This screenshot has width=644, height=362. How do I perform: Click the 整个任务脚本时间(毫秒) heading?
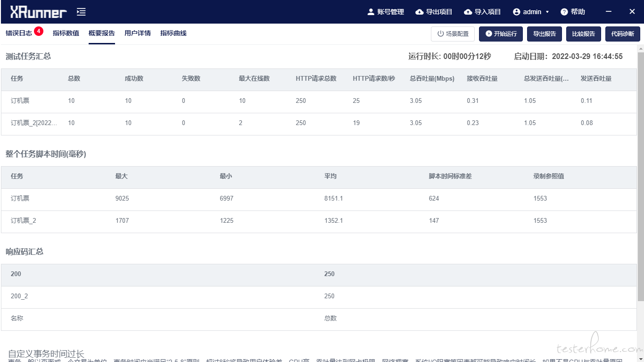(x=46, y=154)
